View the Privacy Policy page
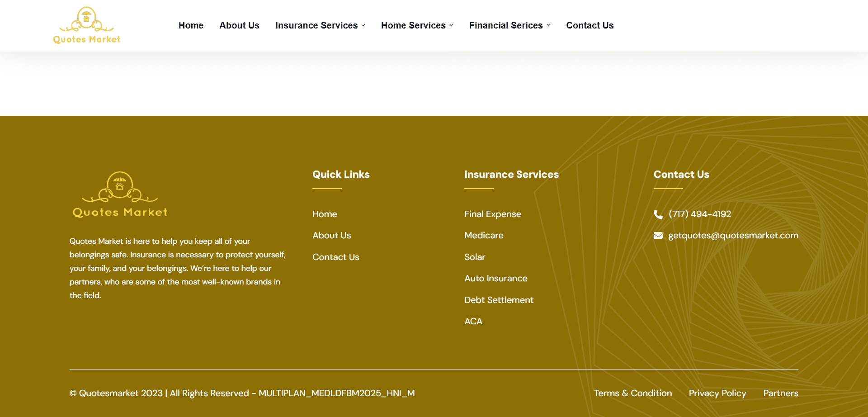Screen dimensions: 868x417 pos(717,393)
